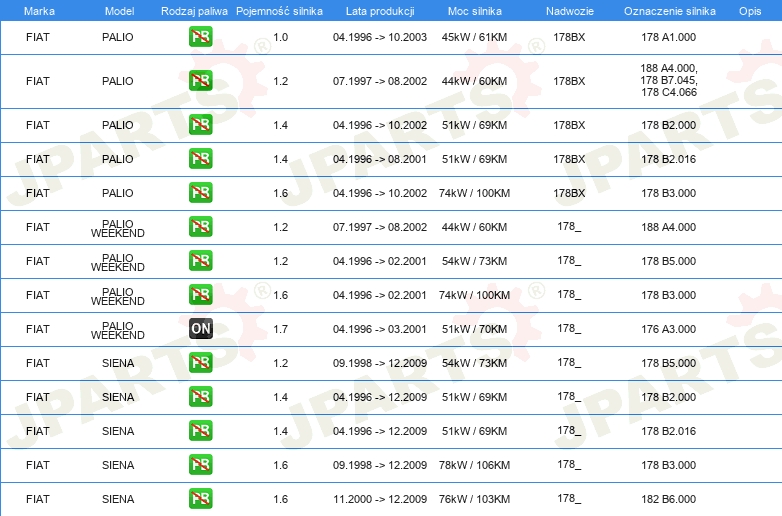
Task: Click petrol icon in Siena 178 B2.000 row
Action: click(200, 397)
